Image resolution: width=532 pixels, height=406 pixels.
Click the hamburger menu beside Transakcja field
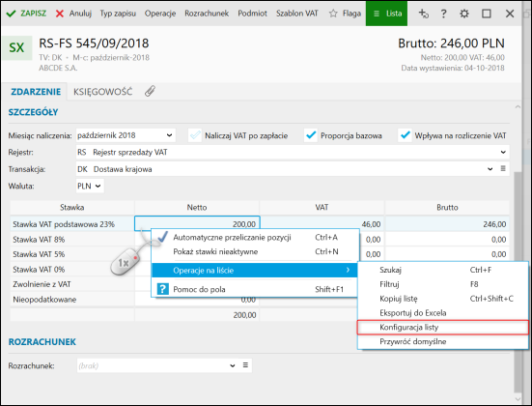(x=503, y=168)
